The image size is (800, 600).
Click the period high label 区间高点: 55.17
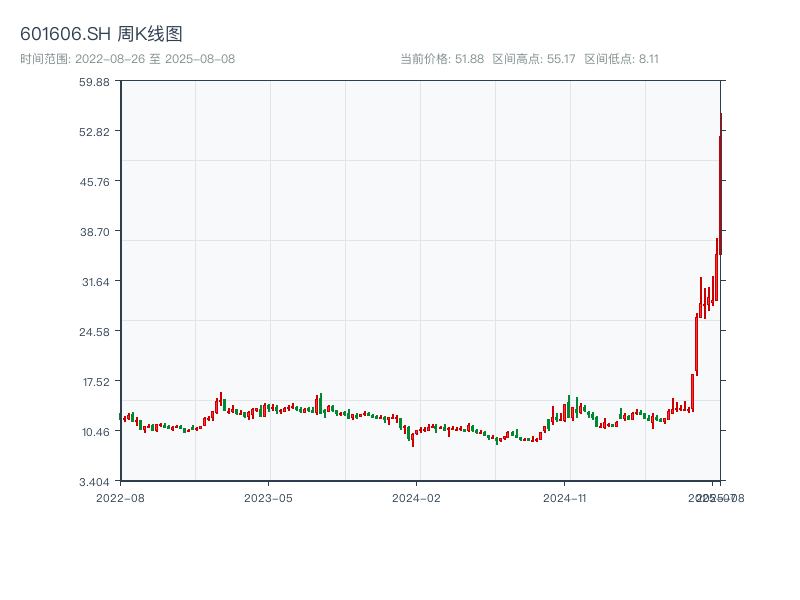pos(534,59)
